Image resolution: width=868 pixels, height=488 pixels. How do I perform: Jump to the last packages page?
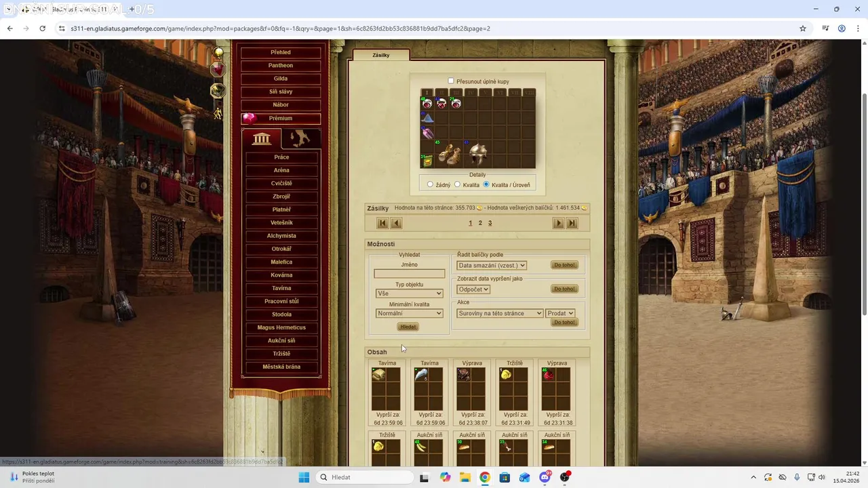[572, 223]
